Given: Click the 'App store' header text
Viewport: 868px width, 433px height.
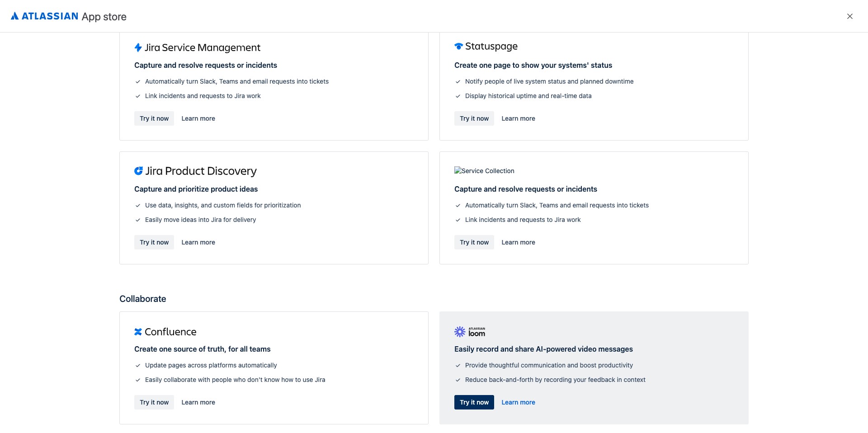Looking at the screenshot, I should 104,17.
